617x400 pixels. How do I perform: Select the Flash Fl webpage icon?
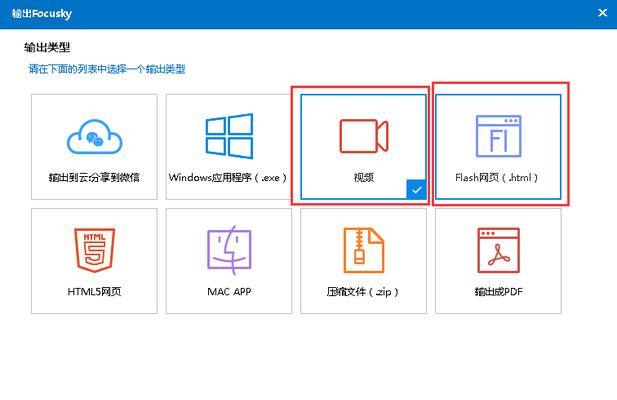click(x=499, y=136)
